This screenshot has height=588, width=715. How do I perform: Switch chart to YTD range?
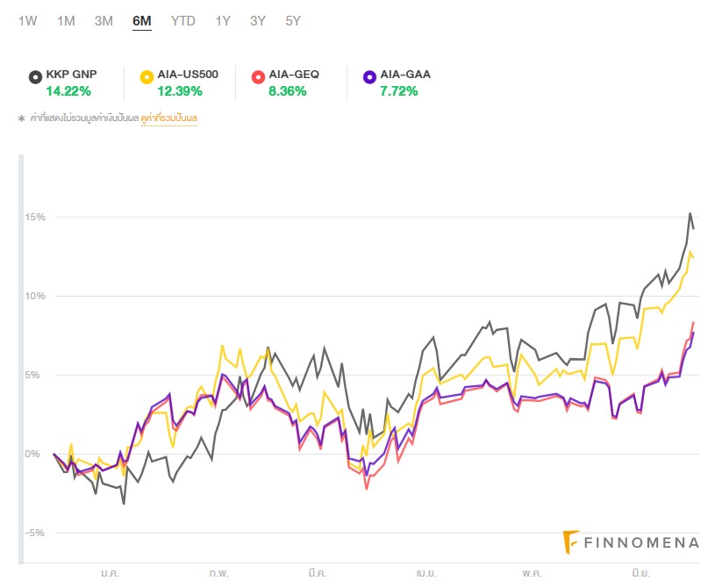[x=183, y=21]
